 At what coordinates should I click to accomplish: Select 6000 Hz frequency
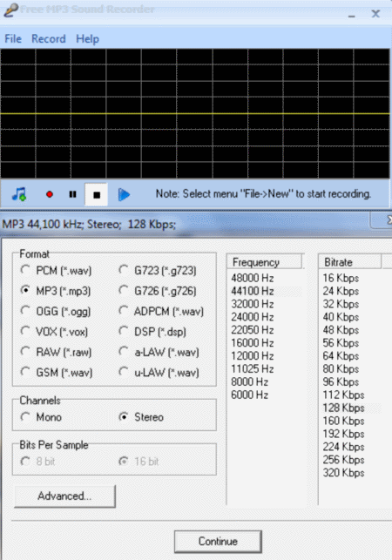pos(249,395)
